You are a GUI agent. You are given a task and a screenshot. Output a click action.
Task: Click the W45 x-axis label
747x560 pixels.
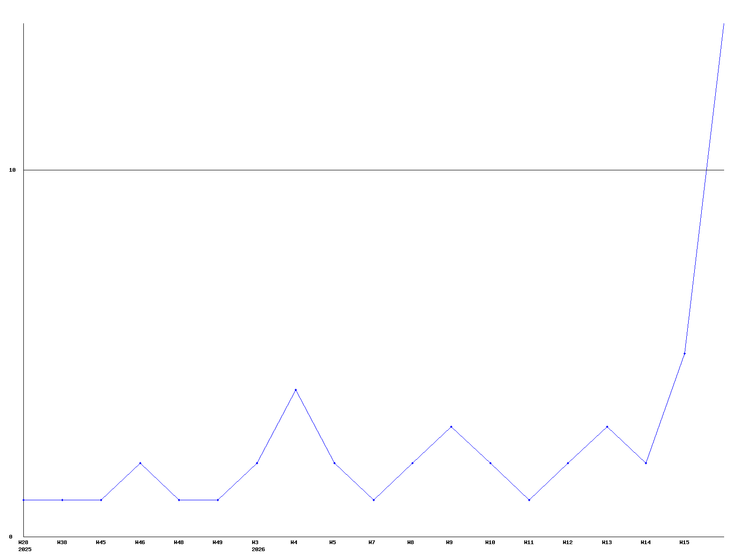point(101,542)
